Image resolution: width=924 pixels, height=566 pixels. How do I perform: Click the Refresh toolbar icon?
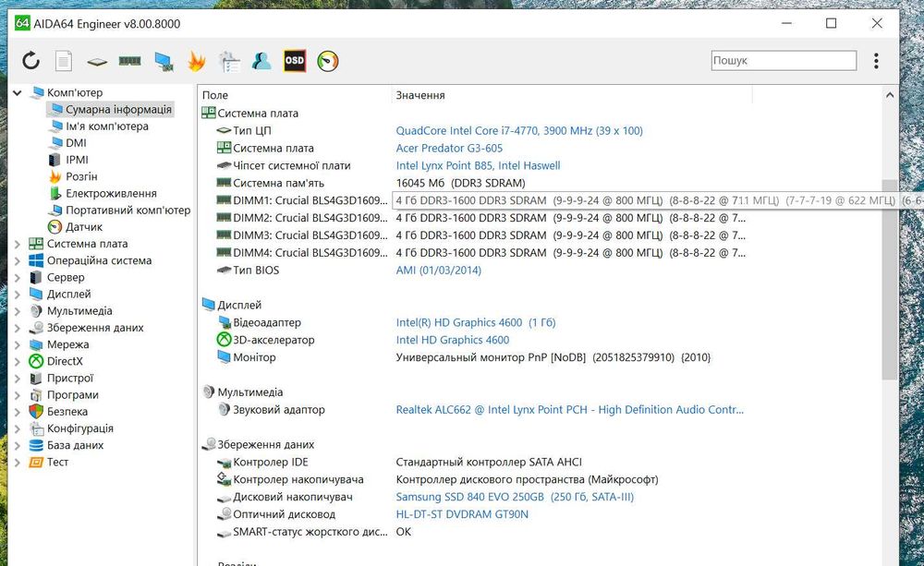point(30,61)
